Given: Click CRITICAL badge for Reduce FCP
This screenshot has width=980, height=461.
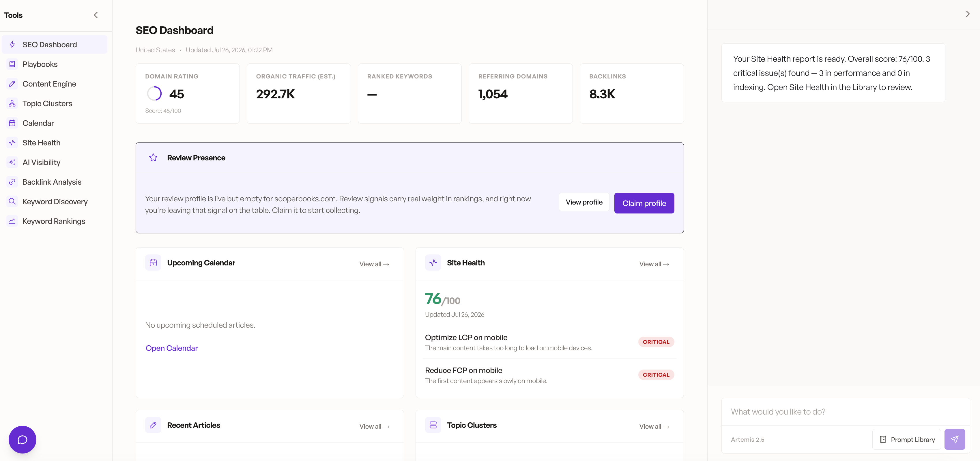Looking at the screenshot, I should pyautogui.click(x=656, y=375).
